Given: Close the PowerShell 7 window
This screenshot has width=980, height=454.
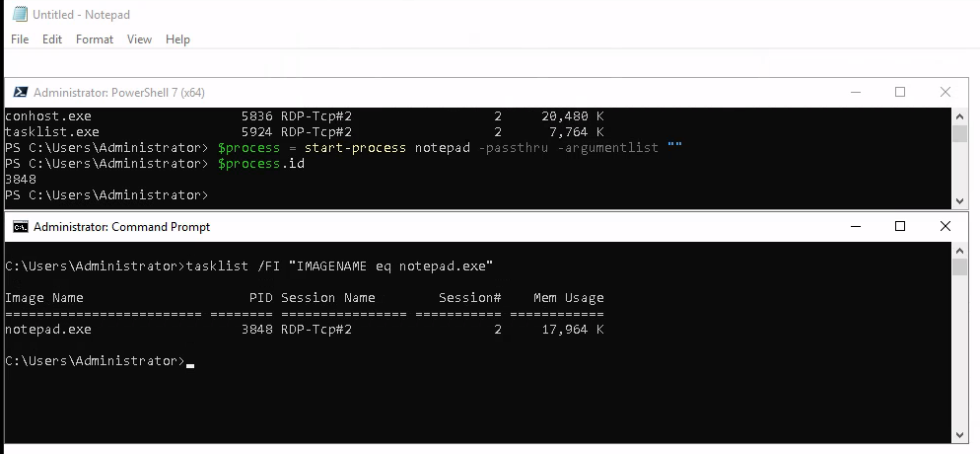Looking at the screenshot, I should click(x=945, y=92).
